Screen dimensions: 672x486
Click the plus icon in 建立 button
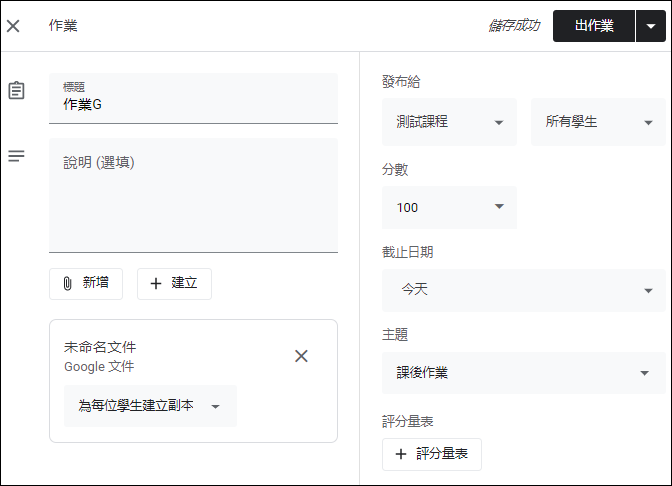pos(156,283)
